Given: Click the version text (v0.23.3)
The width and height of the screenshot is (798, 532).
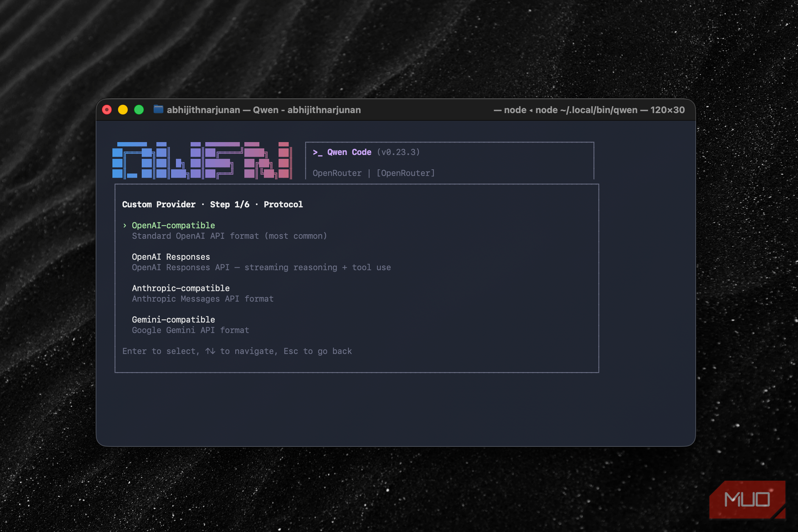Looking at the screenshot, I should [398, 152].
